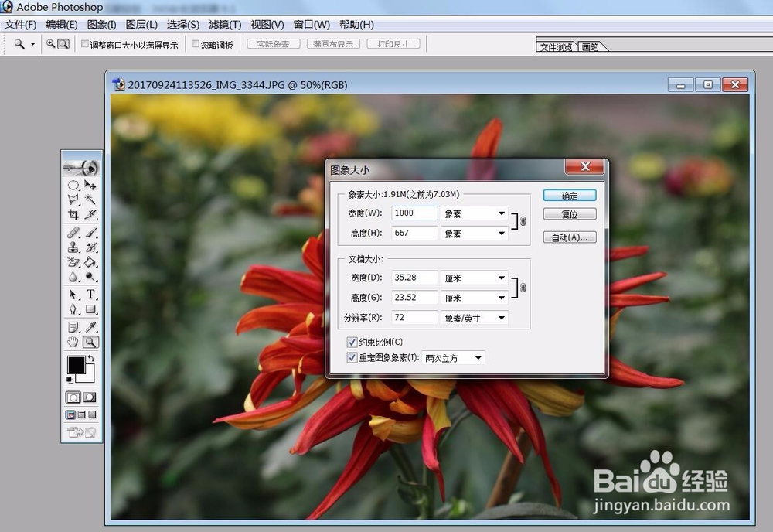Switch to full screen with menu bar
This screenshot has height=532, width=773.
tap(82, 414)
